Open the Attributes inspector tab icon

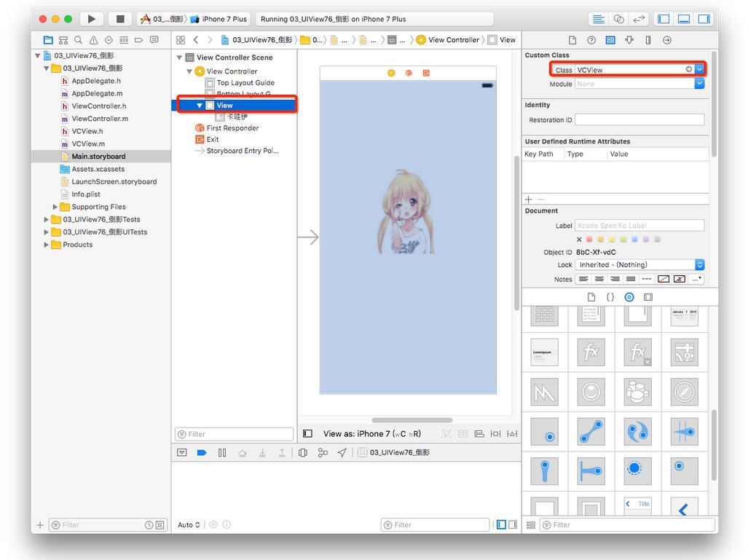point(629,40)
